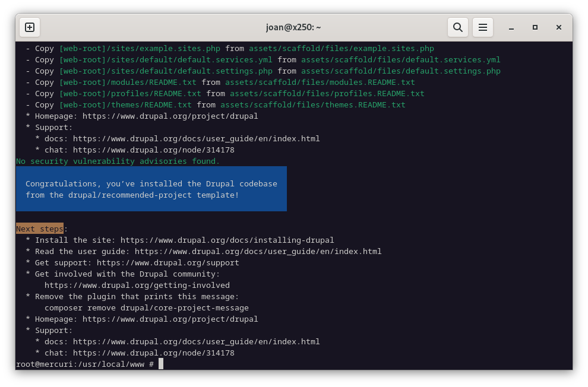Open the installing-drupal docs URL
Screen dimensions: 588x387
point(227,240)
